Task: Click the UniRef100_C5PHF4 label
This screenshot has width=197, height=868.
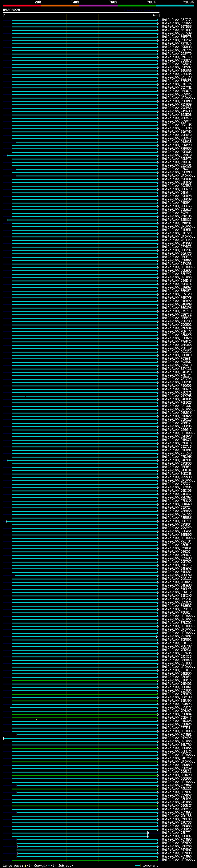Action: tap(176, 467)
